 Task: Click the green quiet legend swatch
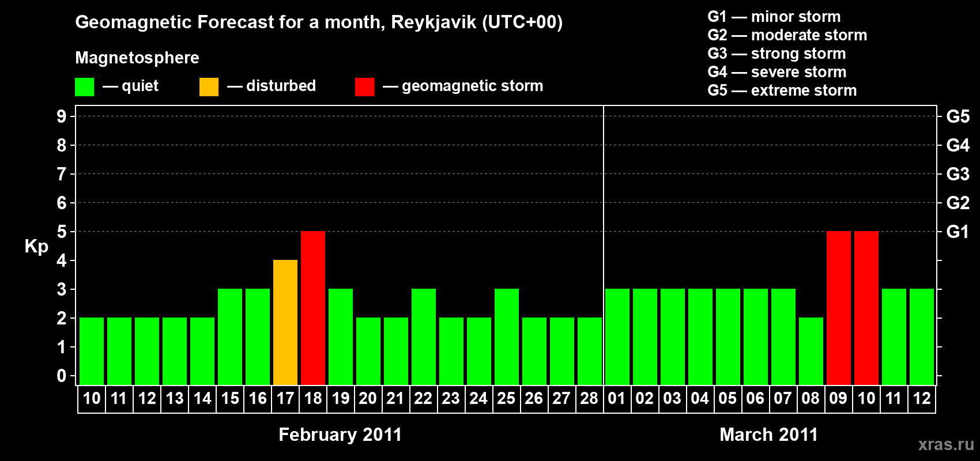click(84, 87)
